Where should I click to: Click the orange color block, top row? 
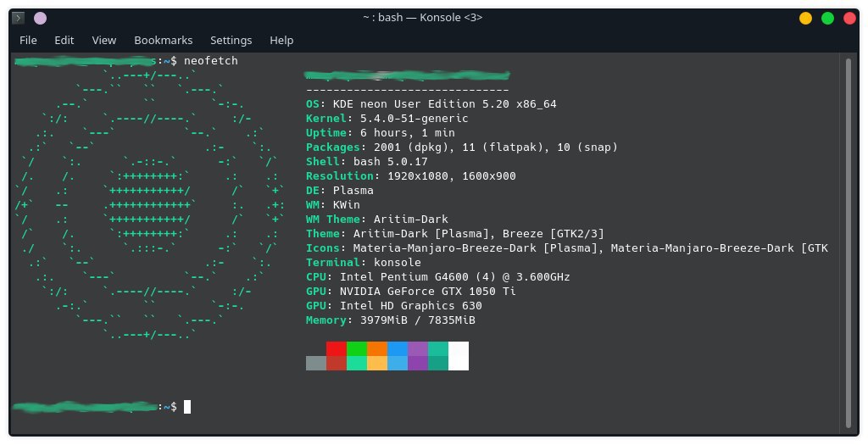pos(377,348)
